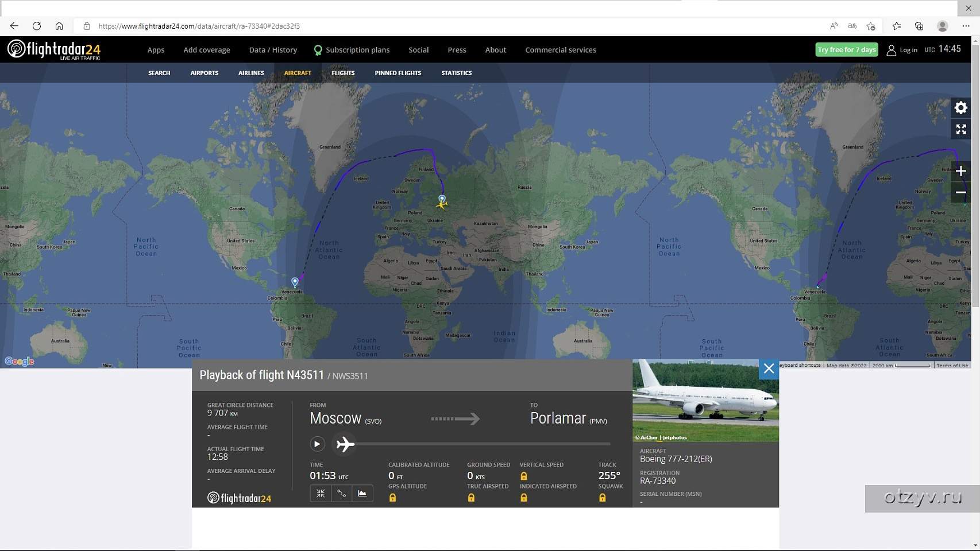
Task: Open the altitude graph chart icon
Action: 362,493
